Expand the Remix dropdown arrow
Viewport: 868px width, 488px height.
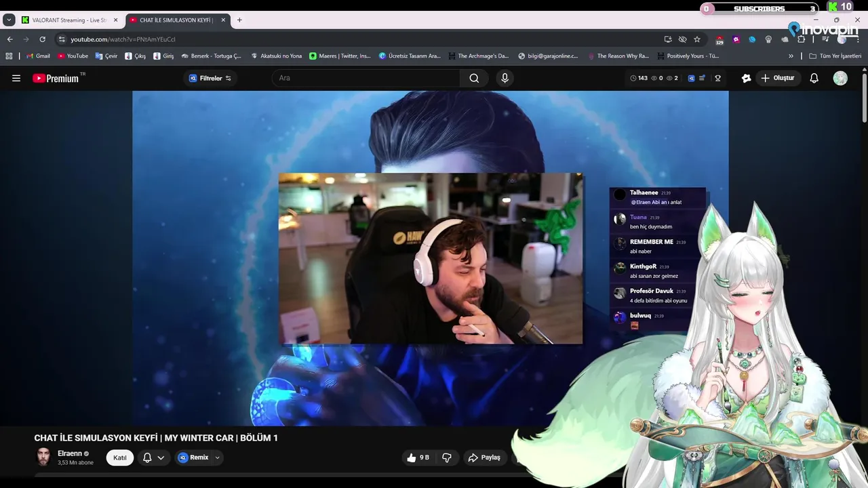coord(217,457)
